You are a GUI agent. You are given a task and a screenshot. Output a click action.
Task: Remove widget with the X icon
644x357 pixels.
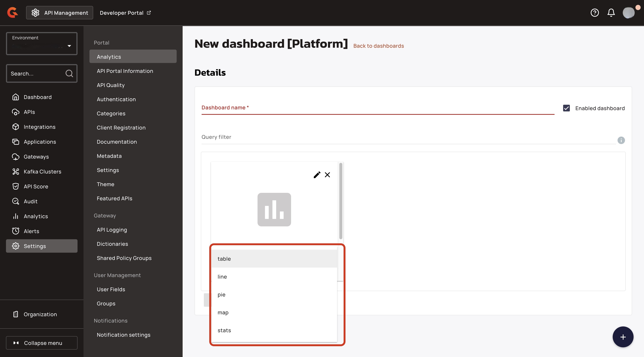327,175
